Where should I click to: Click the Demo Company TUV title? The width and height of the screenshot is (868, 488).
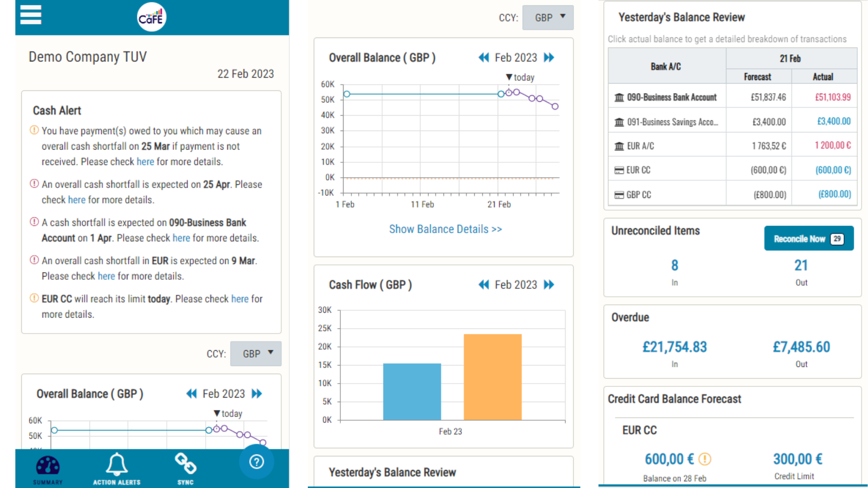[88, 57]
